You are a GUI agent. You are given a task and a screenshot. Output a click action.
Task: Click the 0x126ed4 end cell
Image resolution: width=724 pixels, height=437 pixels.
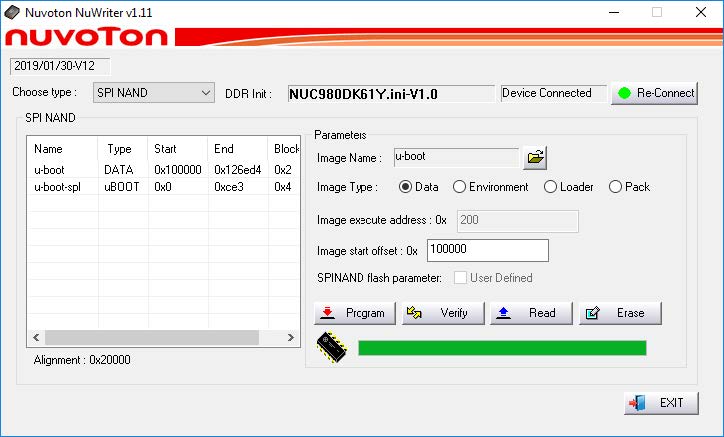coord(238,170)
